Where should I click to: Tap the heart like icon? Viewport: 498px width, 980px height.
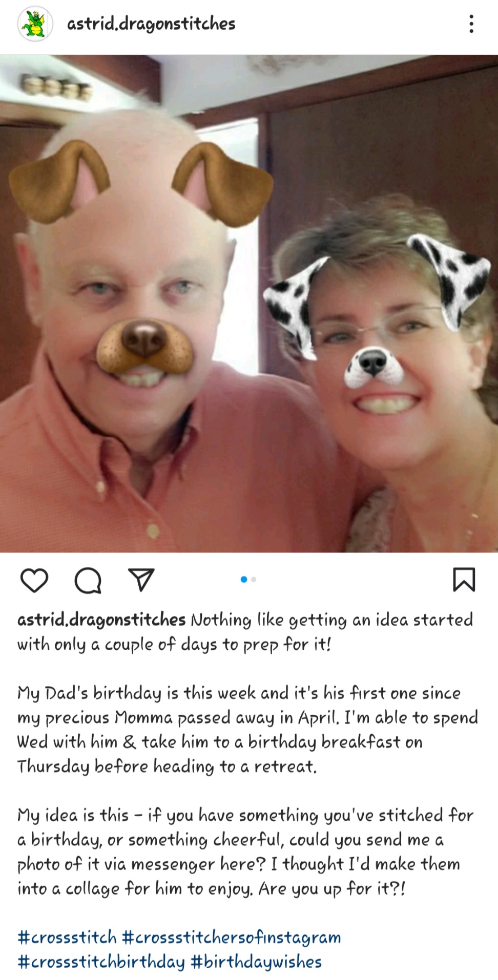click(x=34, y=580)
